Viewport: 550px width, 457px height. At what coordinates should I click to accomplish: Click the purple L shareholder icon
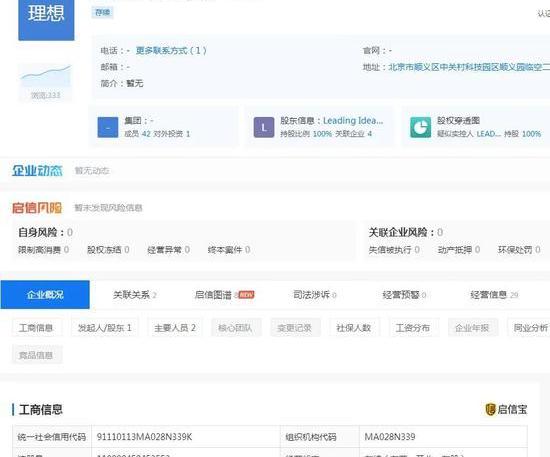(x=264, y=127)
